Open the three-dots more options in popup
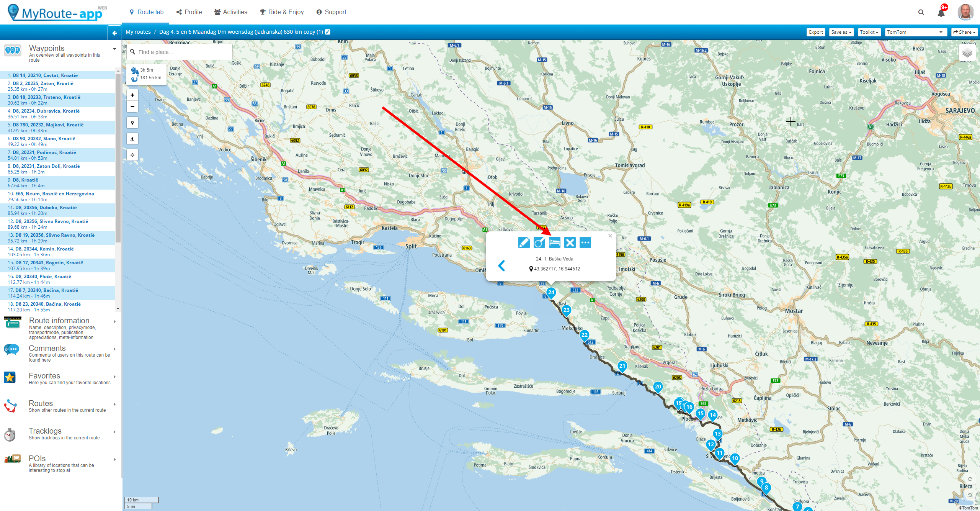This screenshot has width=980, height=511. [585, 242]
